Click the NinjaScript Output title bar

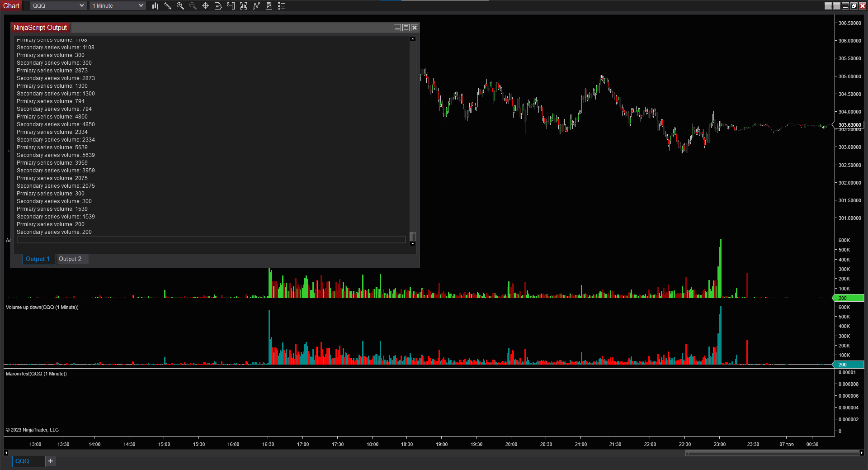(x=215, y=28)
